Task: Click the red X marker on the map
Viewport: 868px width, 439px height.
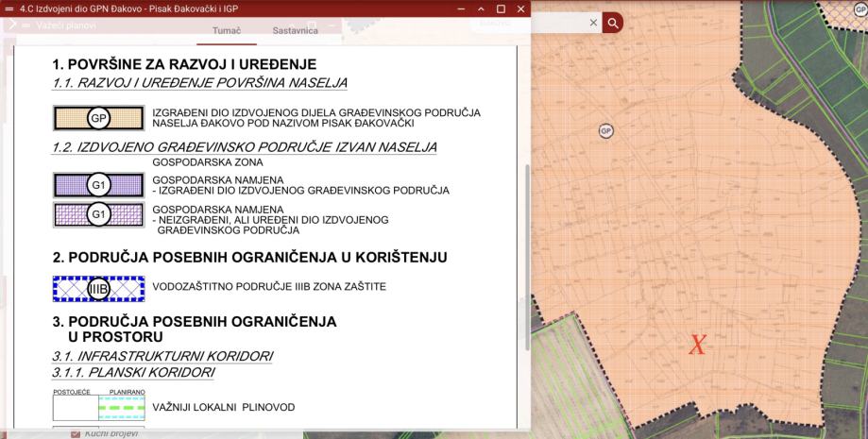Action: coord(697,345)
